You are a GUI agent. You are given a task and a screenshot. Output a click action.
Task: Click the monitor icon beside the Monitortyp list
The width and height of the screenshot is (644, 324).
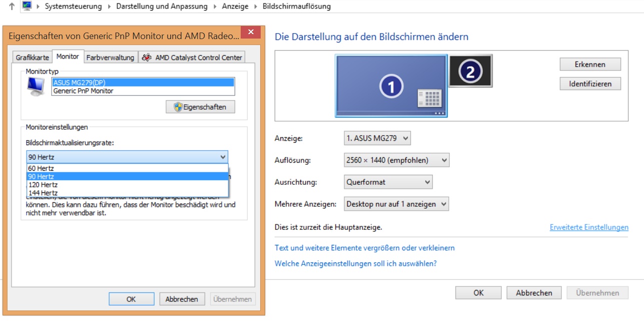pos(36,87)
